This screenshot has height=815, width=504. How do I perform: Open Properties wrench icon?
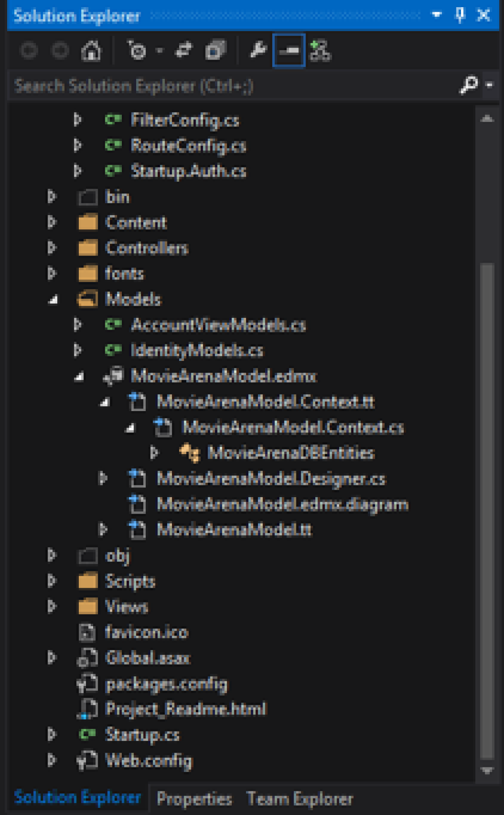coord(258,51)
